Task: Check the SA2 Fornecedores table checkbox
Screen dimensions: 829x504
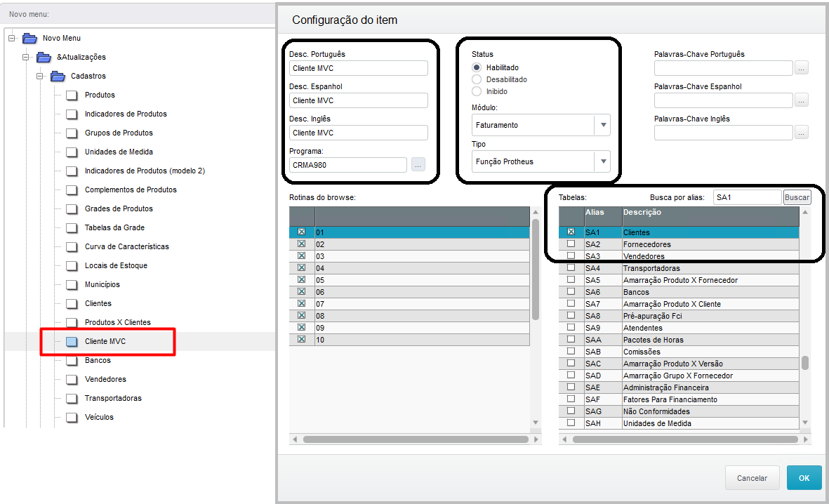Action: click(x=571, y=244)
